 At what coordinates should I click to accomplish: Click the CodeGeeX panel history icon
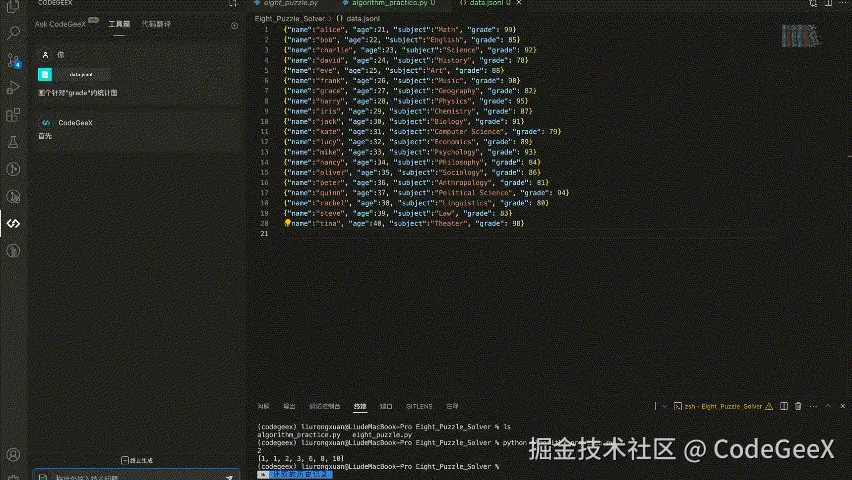coord(234,26)
